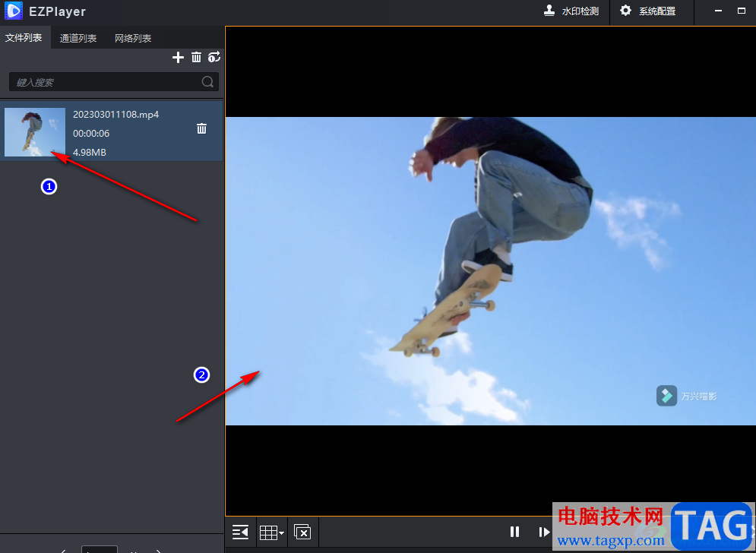Delete 202303011108.mp4 with its row trash icon

click(x=201, y=128)
